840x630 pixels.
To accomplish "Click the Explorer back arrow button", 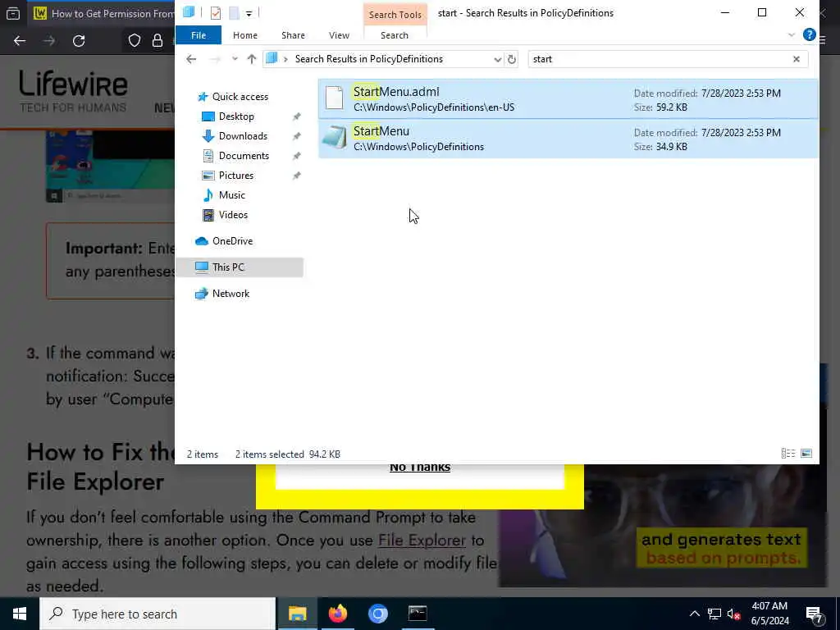I will point(191,59).
